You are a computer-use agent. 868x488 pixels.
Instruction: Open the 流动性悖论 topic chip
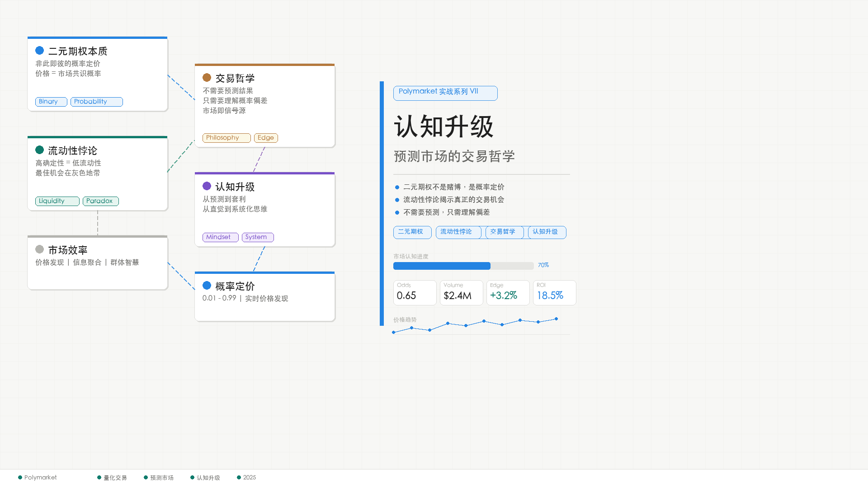(x=458, y=232)
